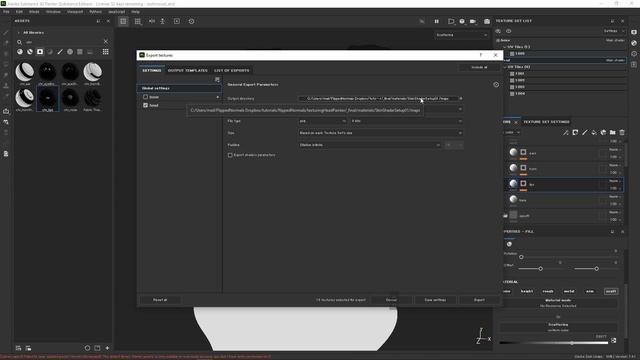Collapse the second UV Tiles group

pyautogui.click(x=505, y=67)
